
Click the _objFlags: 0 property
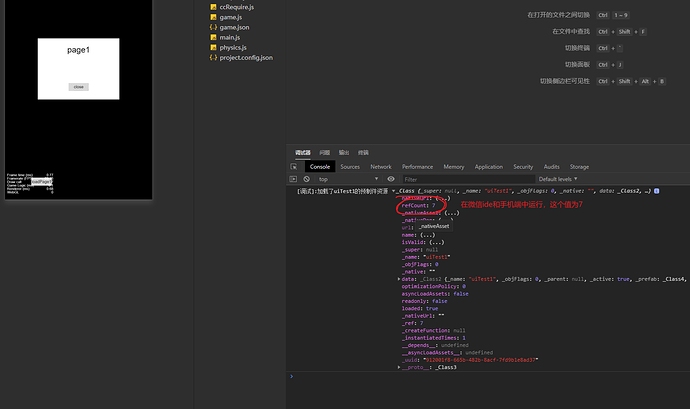pyautogui.click(x=420, y=265)
